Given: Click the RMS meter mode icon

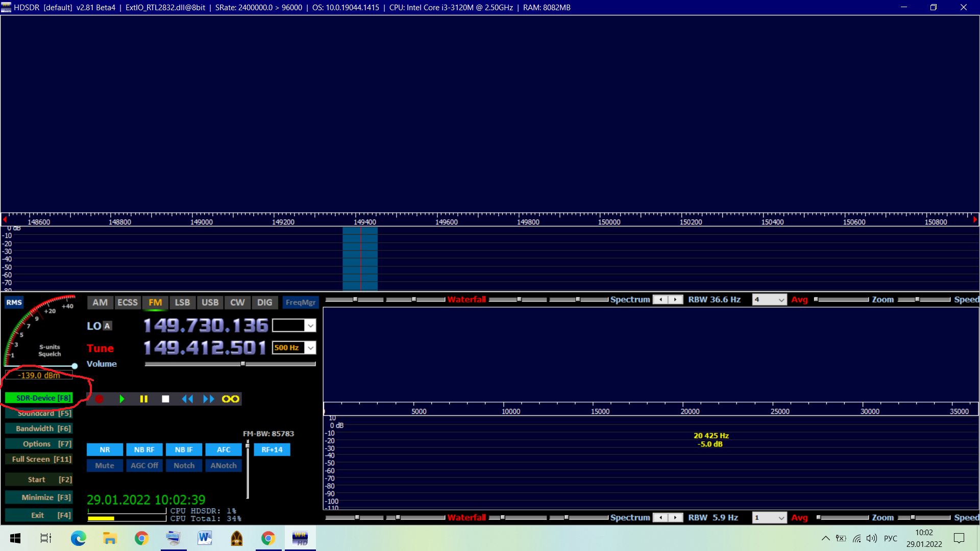Looking at the screenshot, I should (14, 303).
